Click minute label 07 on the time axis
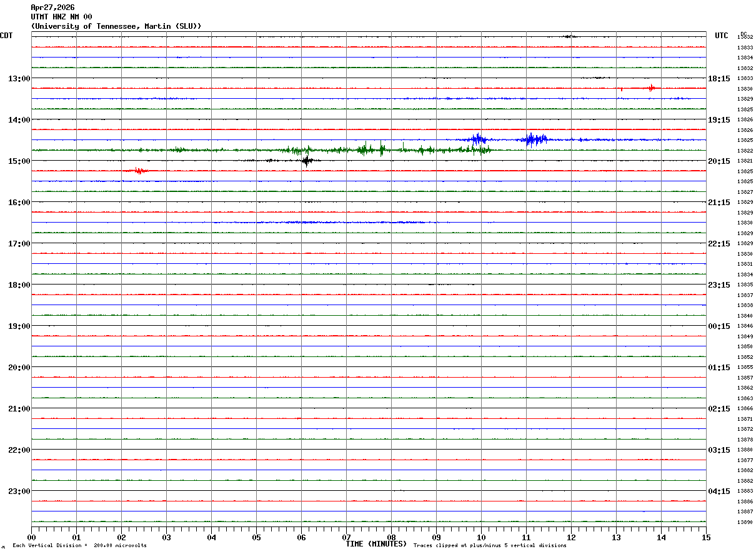 pyautogui.click(x=346, y=537)
